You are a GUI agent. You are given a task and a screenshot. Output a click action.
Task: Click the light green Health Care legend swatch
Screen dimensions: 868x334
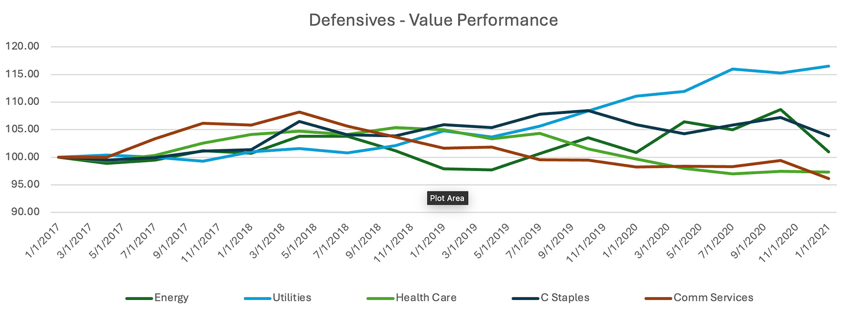coord(381,299)
